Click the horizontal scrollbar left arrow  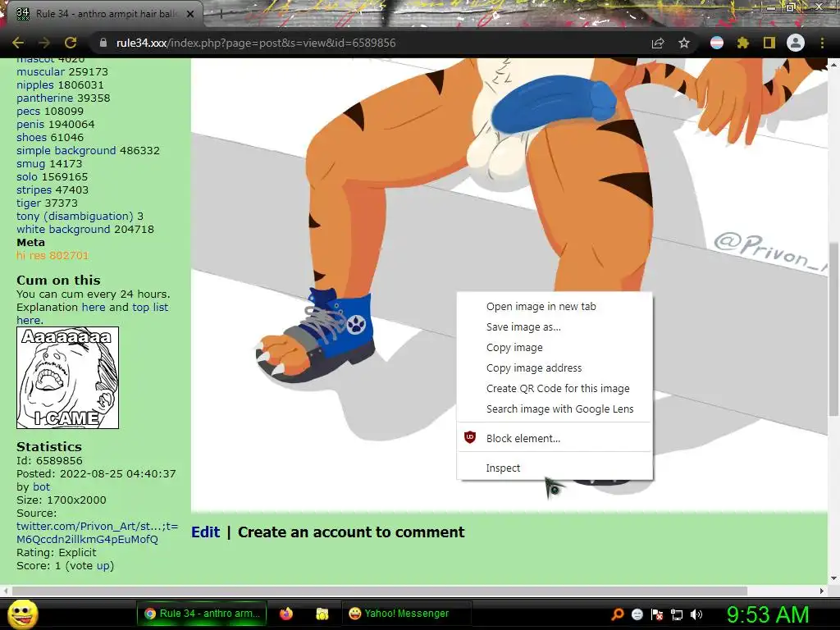point(6,591)
